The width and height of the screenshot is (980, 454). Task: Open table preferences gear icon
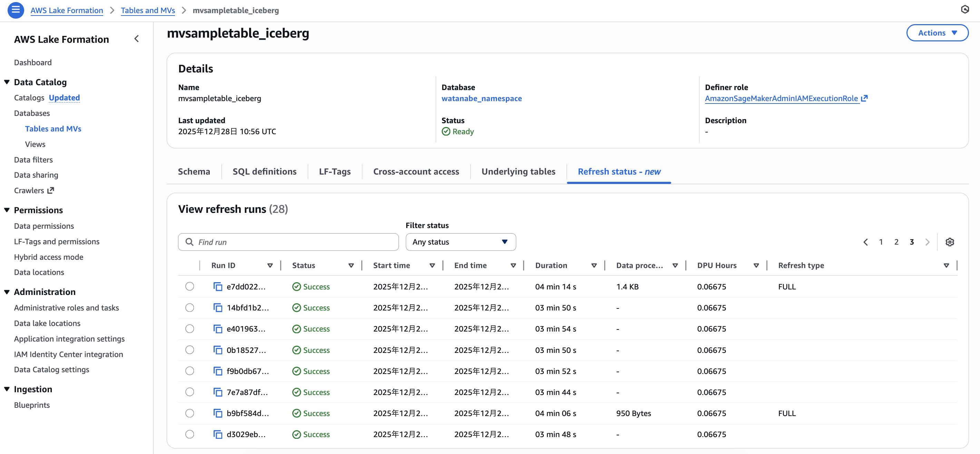click(950, 242)
